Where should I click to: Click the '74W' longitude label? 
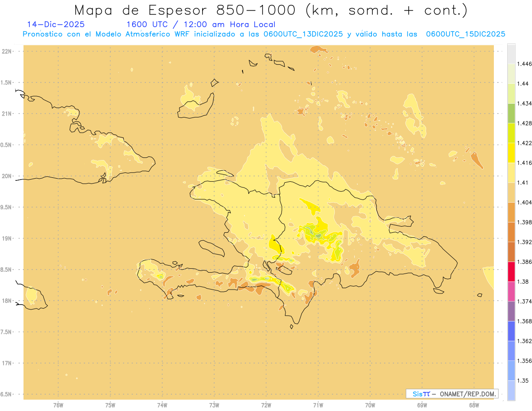pyautogui.click(x=162, y=405)
